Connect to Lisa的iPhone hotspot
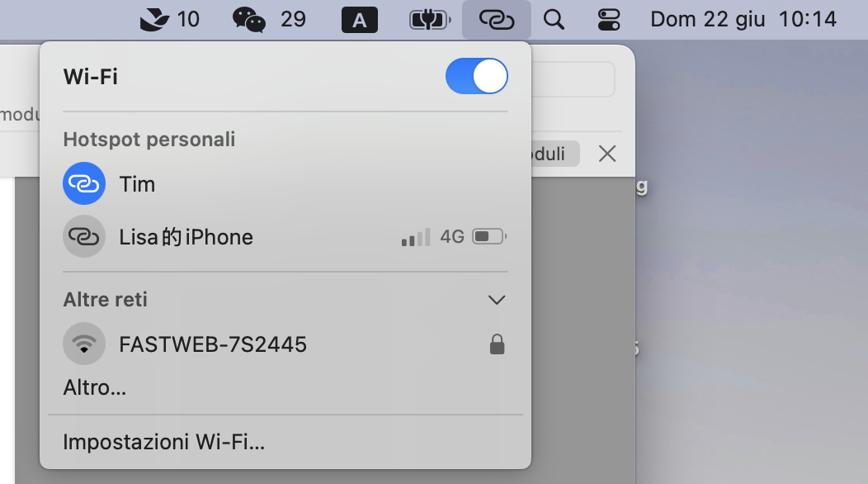The height and width of the screenshot is (484, 868). [285, 237]
